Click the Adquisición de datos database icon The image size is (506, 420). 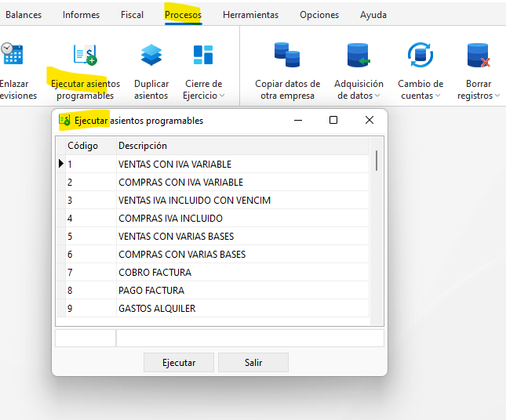359,55
